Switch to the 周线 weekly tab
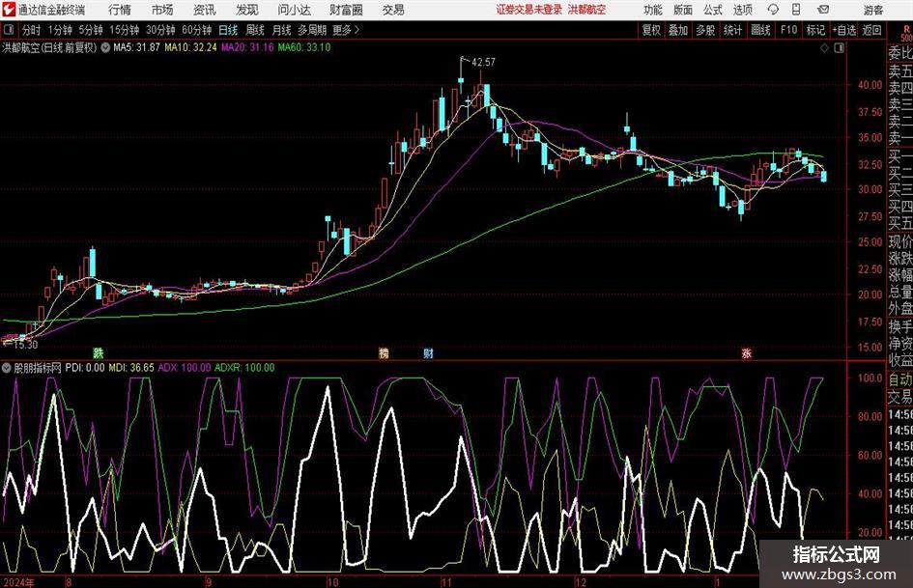 254,30
